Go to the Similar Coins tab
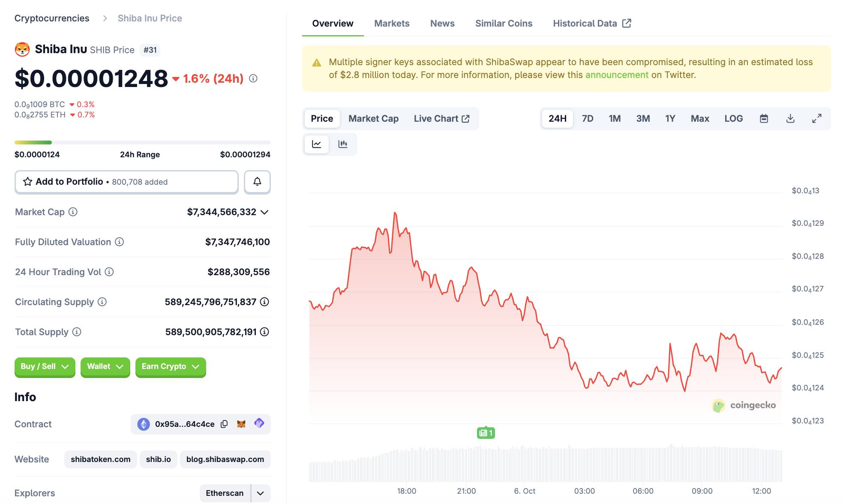This screenshot has width=846, height=504. [504, 24]
